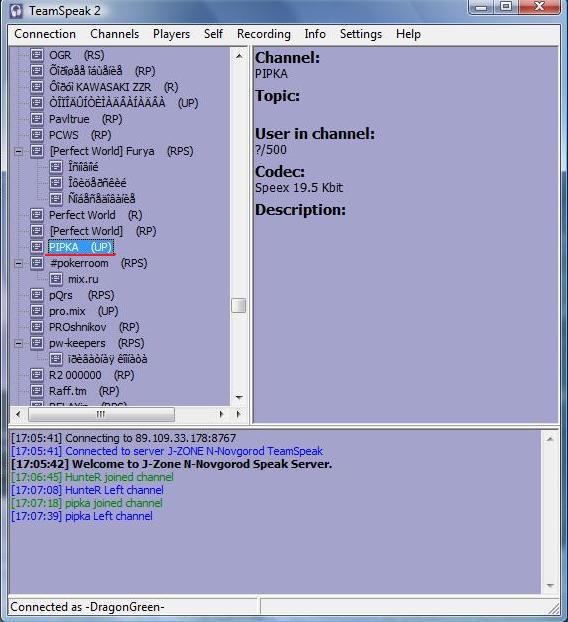Click channel list scroll left arrow
Screen dimensions: 568x622
pos(18,414)
